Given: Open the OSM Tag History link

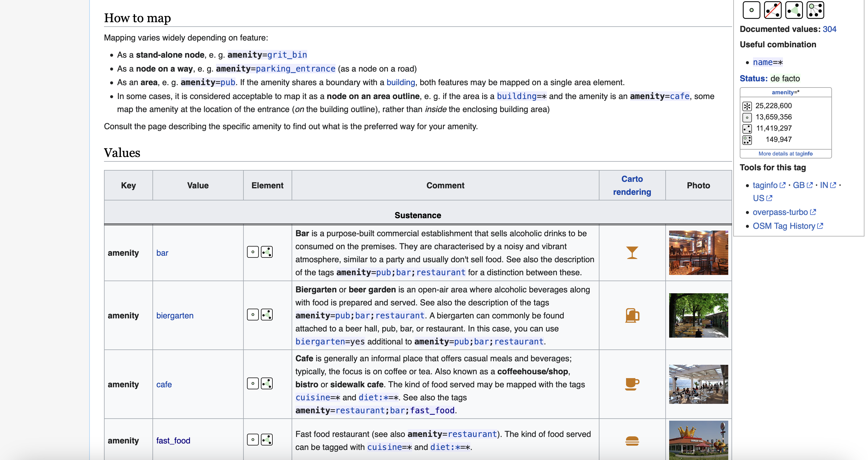Looking at the screenshot, I should click(x=784, y=226).
